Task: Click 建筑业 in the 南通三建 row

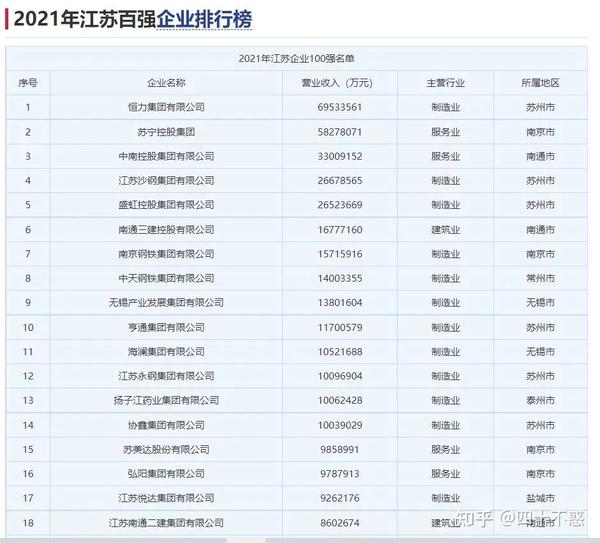Action: click(446, 230)
